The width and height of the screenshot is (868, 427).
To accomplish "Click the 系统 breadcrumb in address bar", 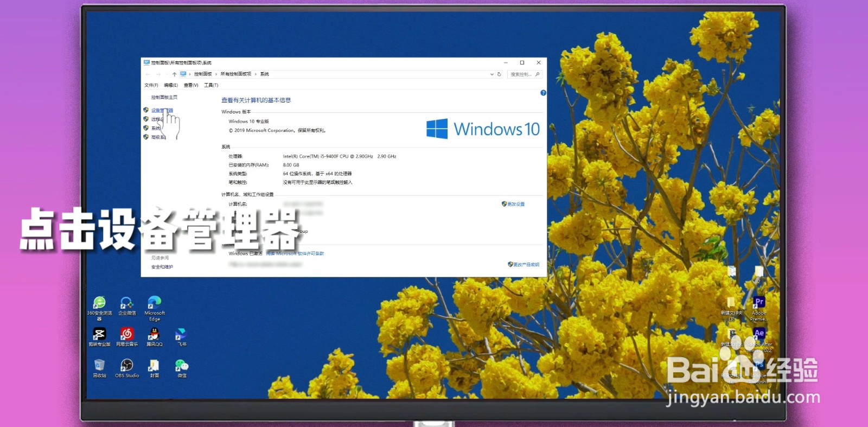I will pos(265,74).
